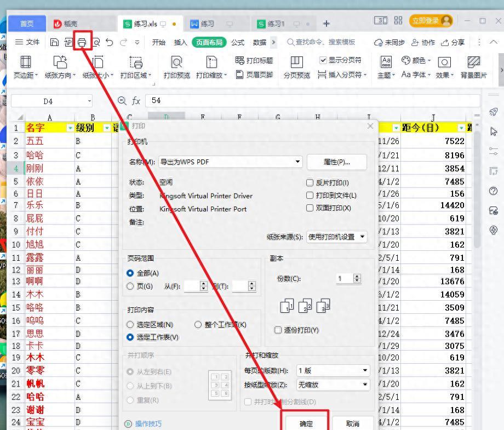Select 页 page range radio
504x430 pixels.
click(130, 286)
